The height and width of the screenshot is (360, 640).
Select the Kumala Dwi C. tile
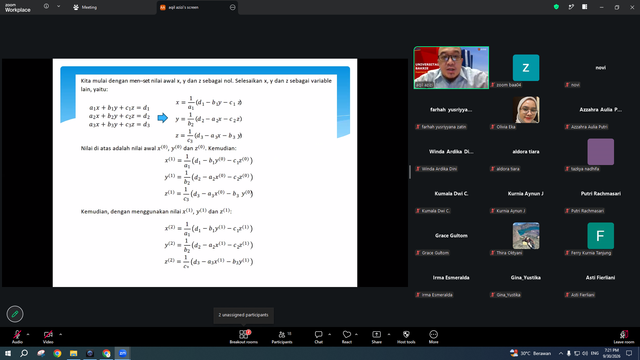pos(451,193)
